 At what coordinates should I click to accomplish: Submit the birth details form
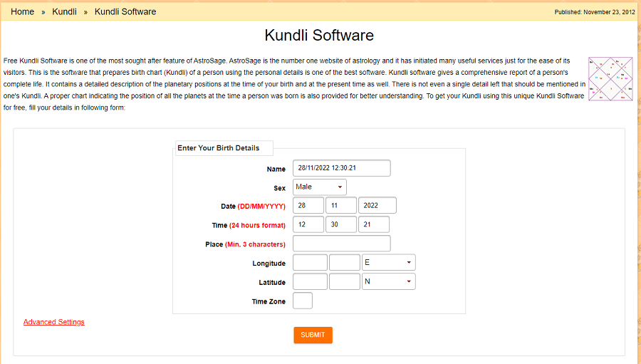tap(313, 335)
